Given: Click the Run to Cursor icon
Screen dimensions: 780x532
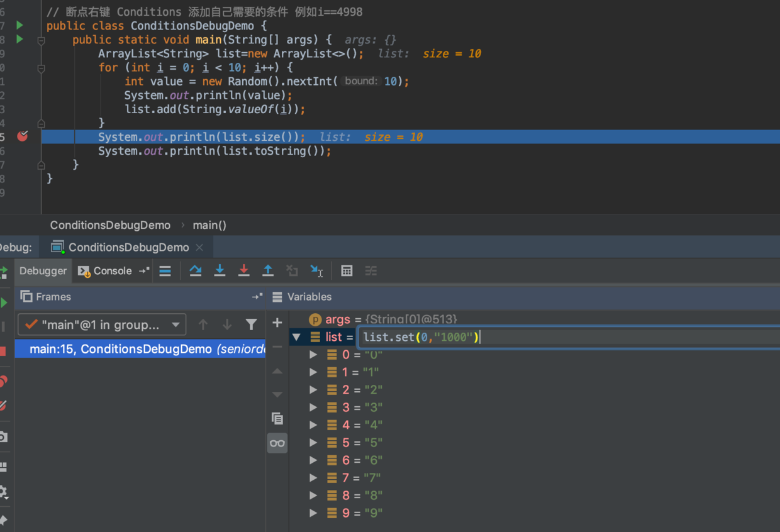Looking at the screenshot, I should (x=316, y=270).
